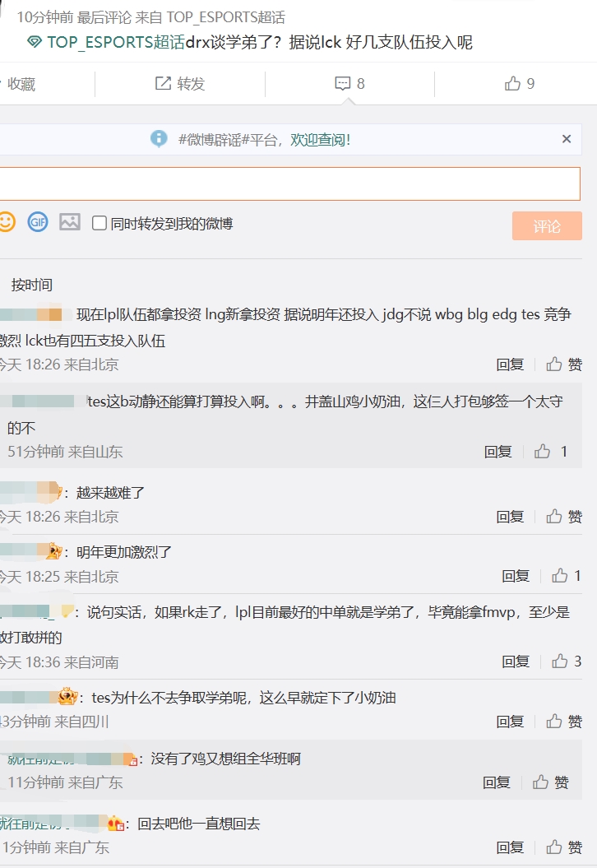This screenshot has height=868, width=597.
Task: Like the 越来越难了 comment
Action: click(564, 517)
